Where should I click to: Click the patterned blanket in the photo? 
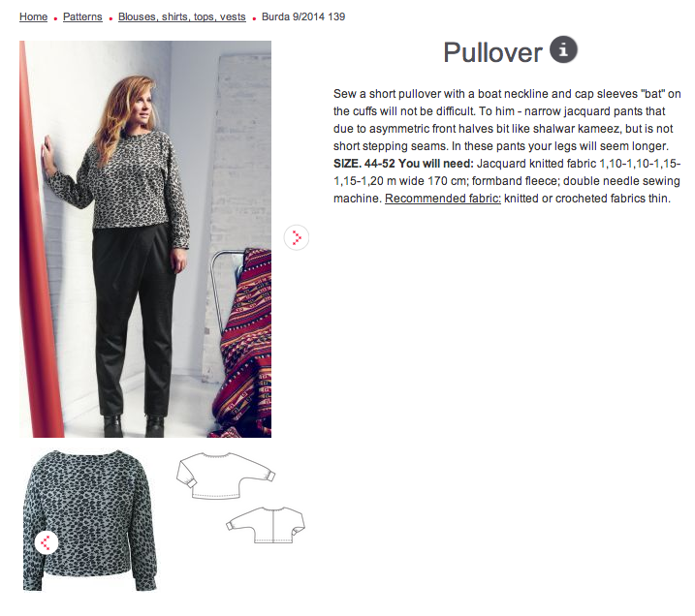tap(243, 343)
